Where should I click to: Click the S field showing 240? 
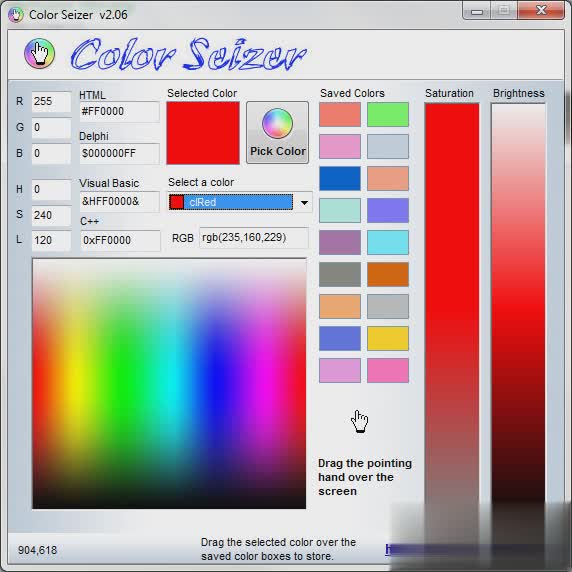pyautogui.click(x=51, y=215)
